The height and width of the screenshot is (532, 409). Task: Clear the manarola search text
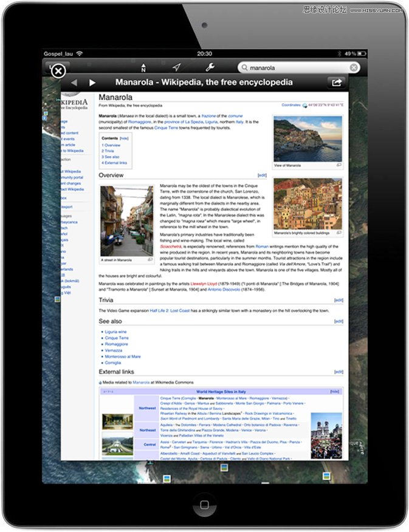click(353, 67)
